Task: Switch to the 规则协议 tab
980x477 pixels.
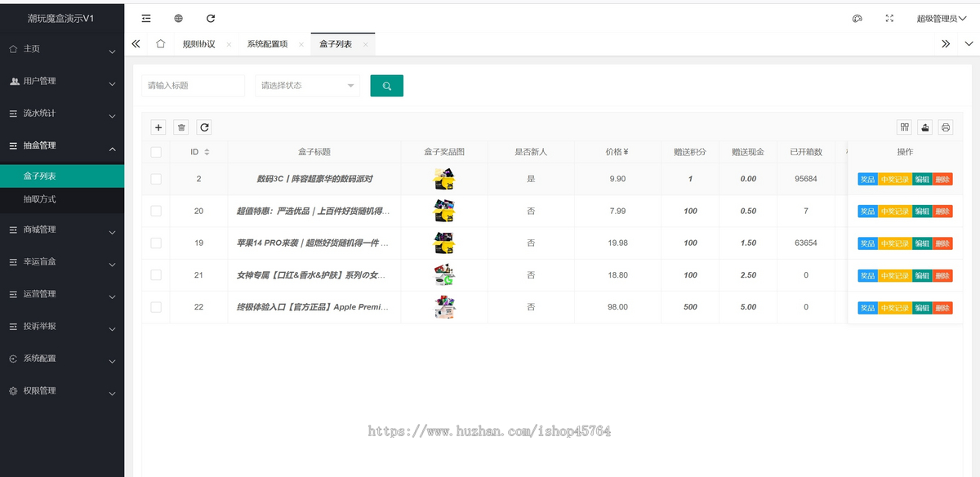Action: [198, 44]
